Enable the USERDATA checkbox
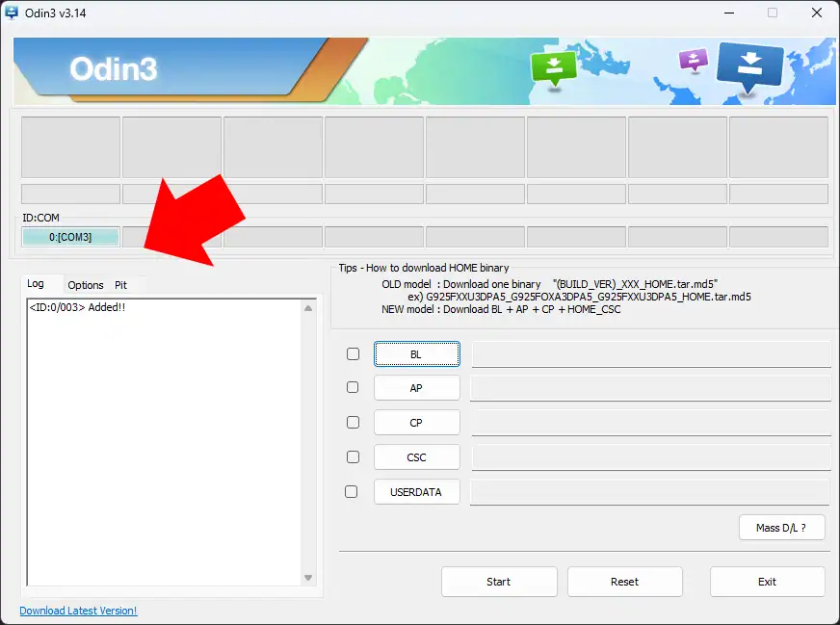Screen dimensions: 840x625 point(352,491)
